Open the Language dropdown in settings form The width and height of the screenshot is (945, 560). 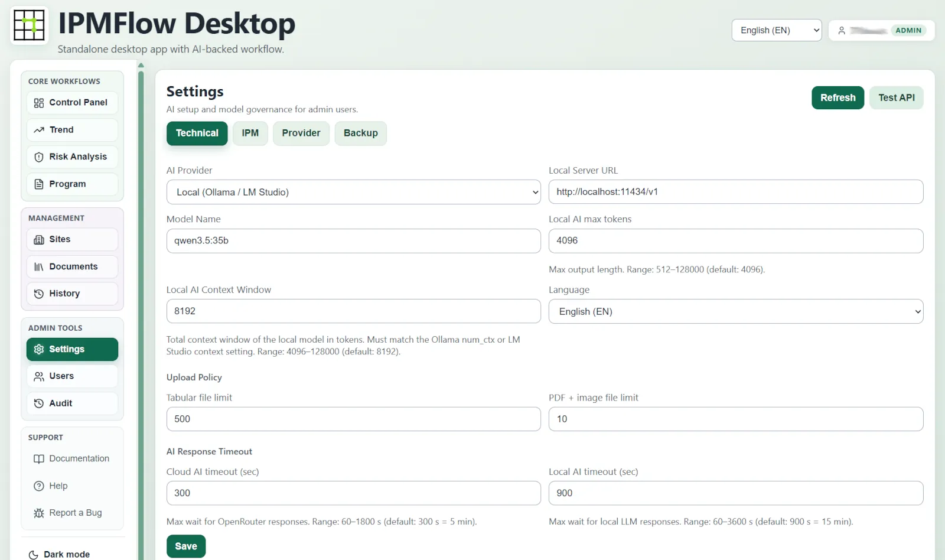pos(736,312)
